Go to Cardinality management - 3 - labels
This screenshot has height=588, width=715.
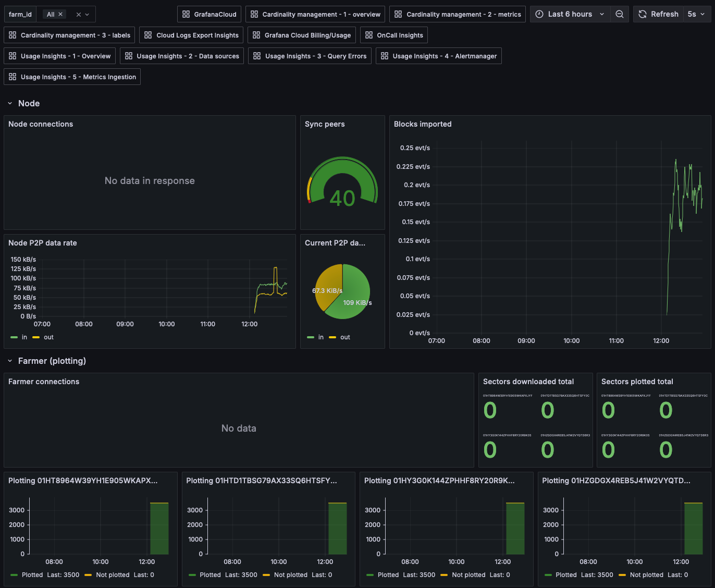pyautogui.click(x=69, y=35)
